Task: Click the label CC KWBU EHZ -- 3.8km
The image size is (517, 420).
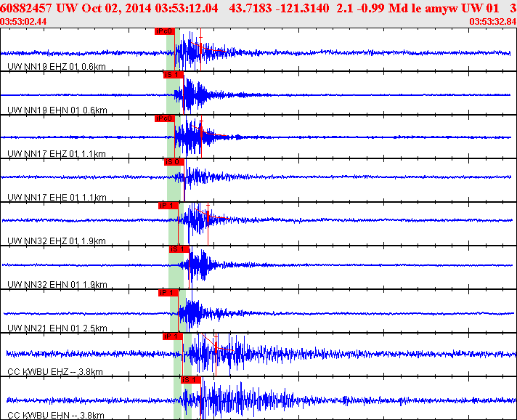Action: pyautogui.click(x=55, y=372)
